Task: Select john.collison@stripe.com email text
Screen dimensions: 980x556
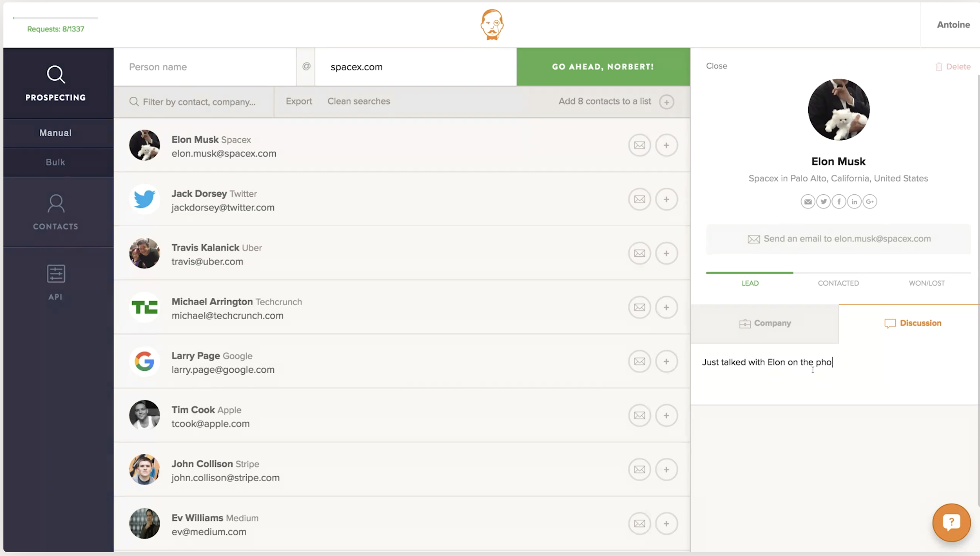Action: (225, 478)
